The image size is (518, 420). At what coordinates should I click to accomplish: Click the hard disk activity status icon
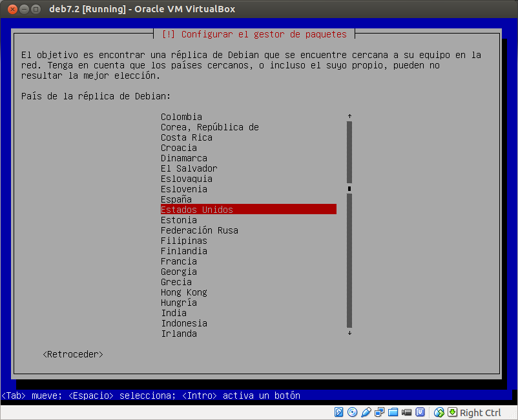[x=338, y=412]
